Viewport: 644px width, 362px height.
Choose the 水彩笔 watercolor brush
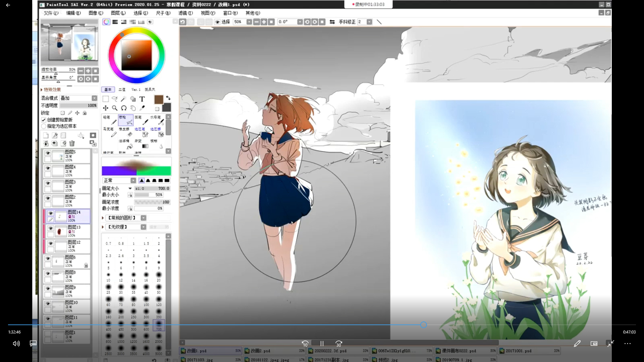(x=157, y=120)
